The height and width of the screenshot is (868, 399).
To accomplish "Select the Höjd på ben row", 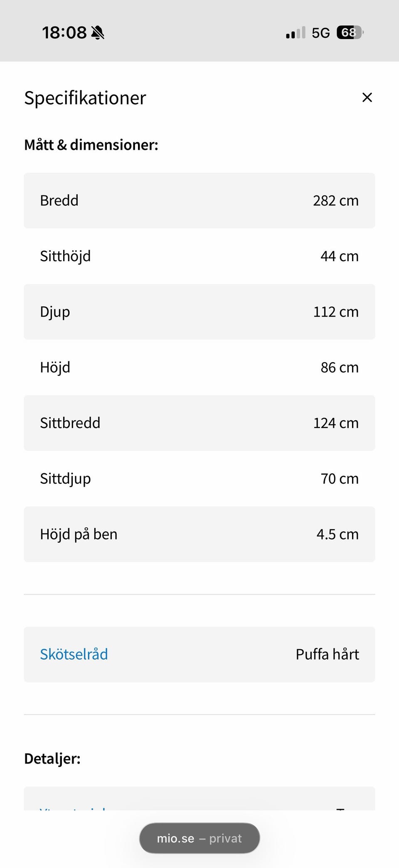I will click(x=199, y=534).
